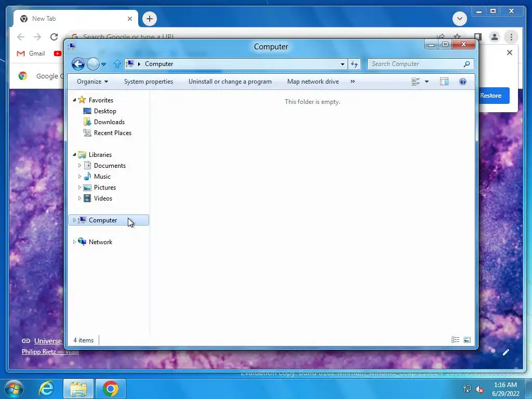Viewport: 532px width, 399px height.
Task: Toggle the preview pane
Action: click(x=444, y=82)
